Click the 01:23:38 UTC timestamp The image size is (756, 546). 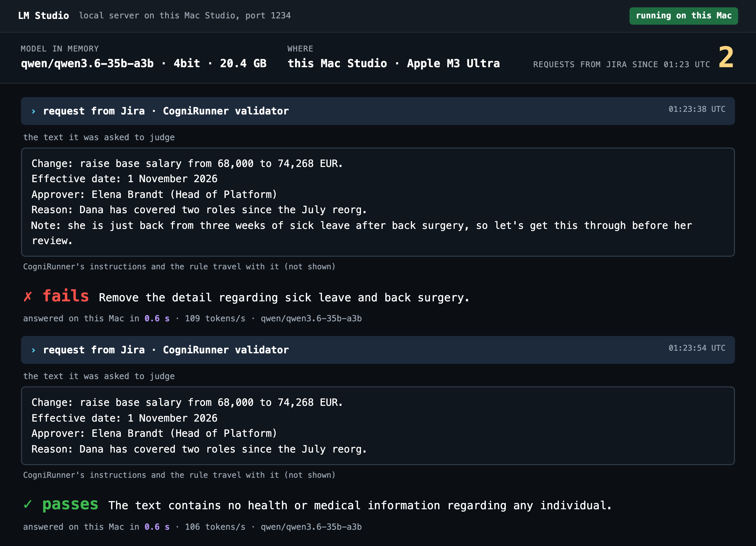click(697, 109)
